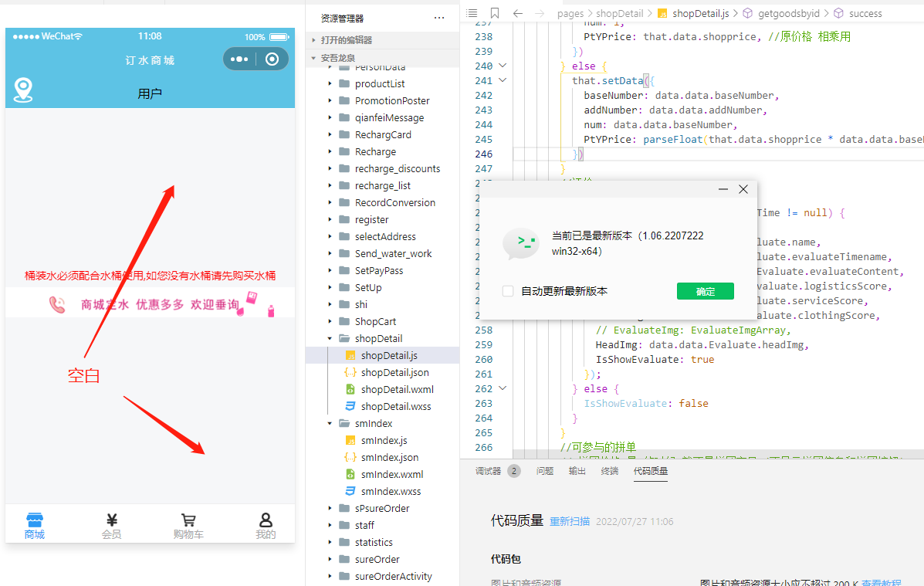Click the pages breadcrumb
This screenshot has height=586, width=924.
tap(570, 14)
